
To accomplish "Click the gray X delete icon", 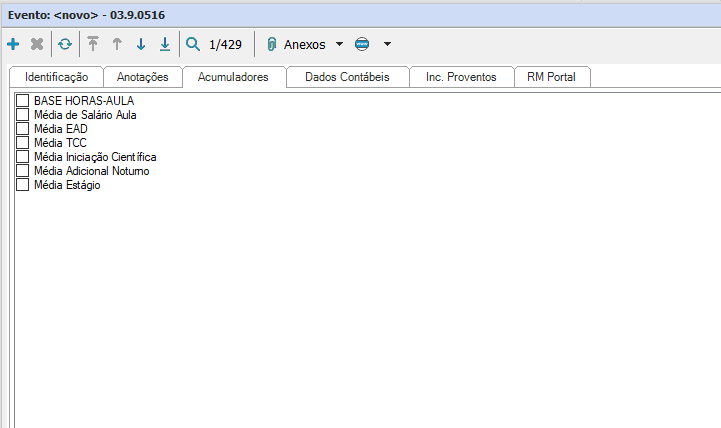I will (37, 44).
